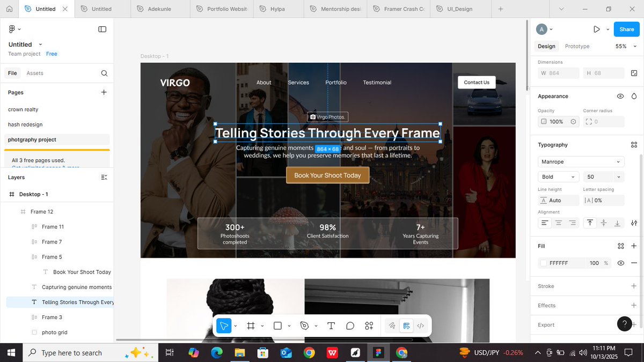Select the Frame tool in bottom toolbar

pos(250,326)
